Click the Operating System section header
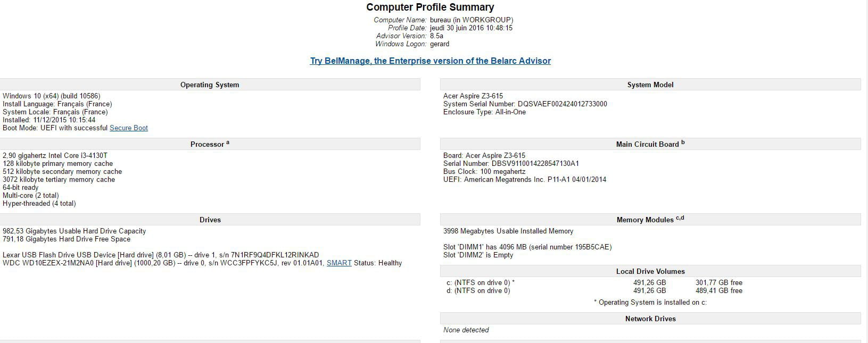868x343 pixels. [210, 85]
